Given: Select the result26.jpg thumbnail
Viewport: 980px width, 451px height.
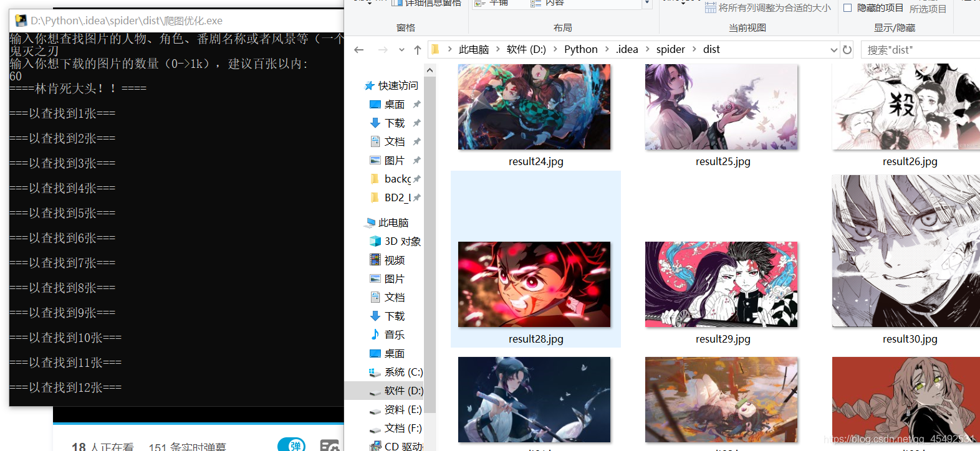Looking at the screenshot, I should coord(906,107).
